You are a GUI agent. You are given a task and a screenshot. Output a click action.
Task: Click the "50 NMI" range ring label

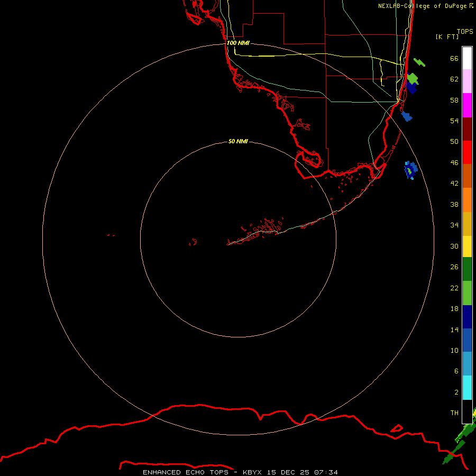coord(238,141)
